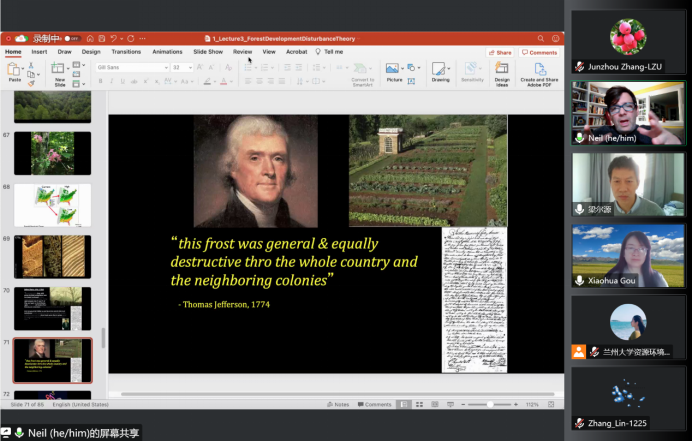Image resolution: width=693 pixels, height=442 pixels.
Task: Open the New Slide dropdown arrow
Action: pyautogui.click(x=68, y=69)
